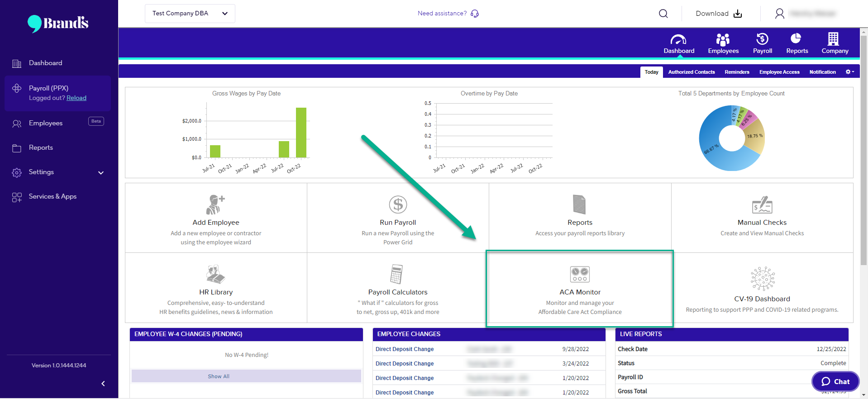Click the Need assistance? link
868x399 pixels.
(x=442, y=14)
